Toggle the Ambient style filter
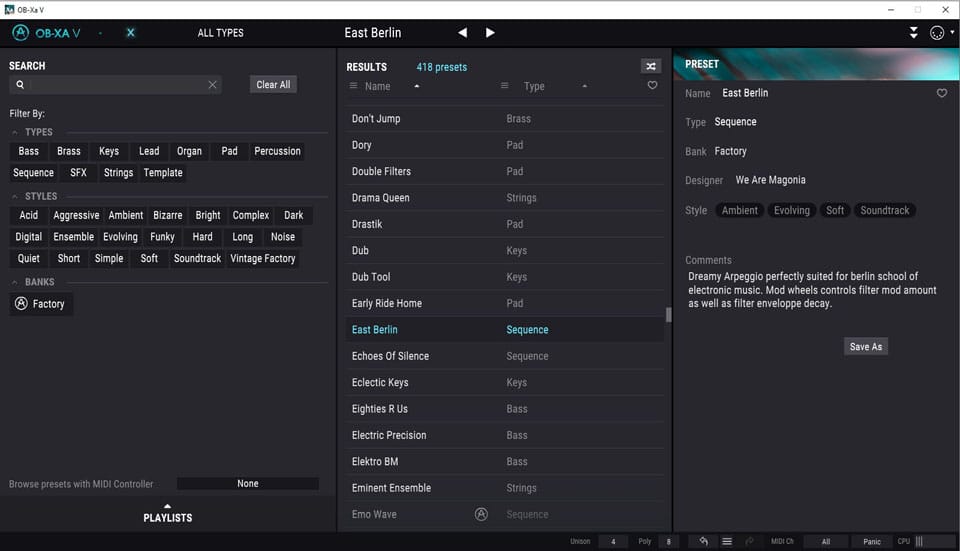This screenshot has height=551, width=960. pos(126,216)
